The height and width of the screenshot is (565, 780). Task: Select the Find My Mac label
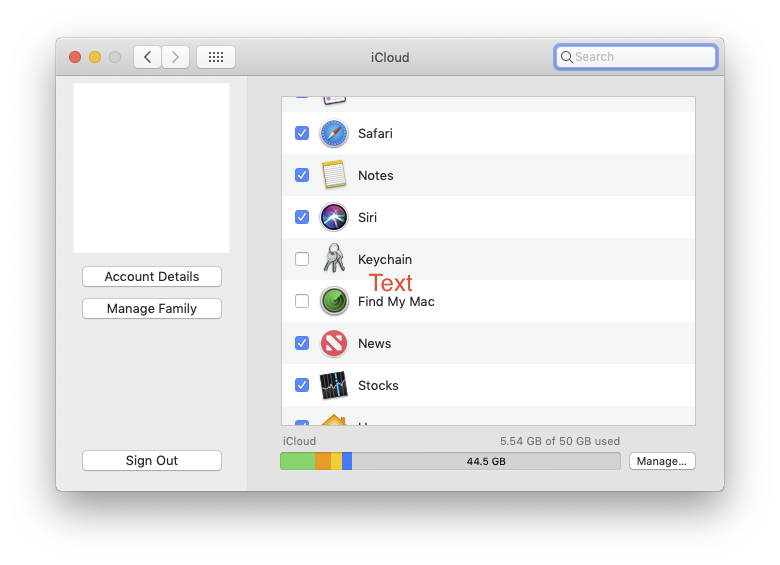click(x=396, y=301)
